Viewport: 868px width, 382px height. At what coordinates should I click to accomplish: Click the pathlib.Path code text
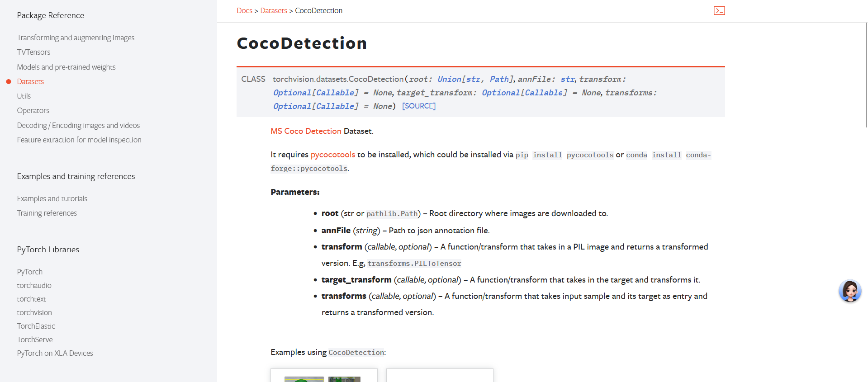point(392,213)
